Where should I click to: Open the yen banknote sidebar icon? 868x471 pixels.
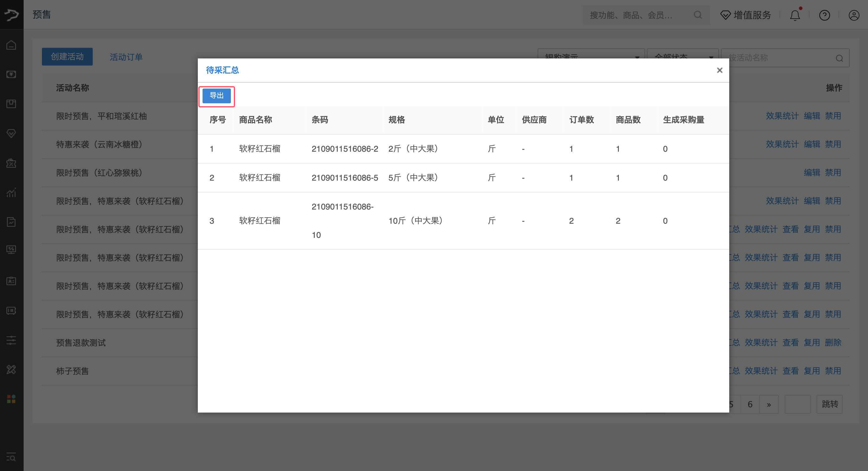point(12,74)
